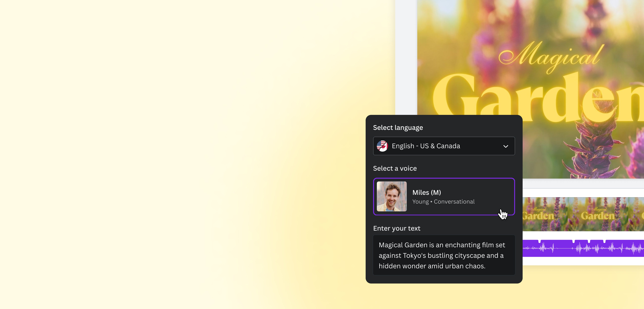
Task: Click the Young • Conversational voice description
Action: (443, 202)
